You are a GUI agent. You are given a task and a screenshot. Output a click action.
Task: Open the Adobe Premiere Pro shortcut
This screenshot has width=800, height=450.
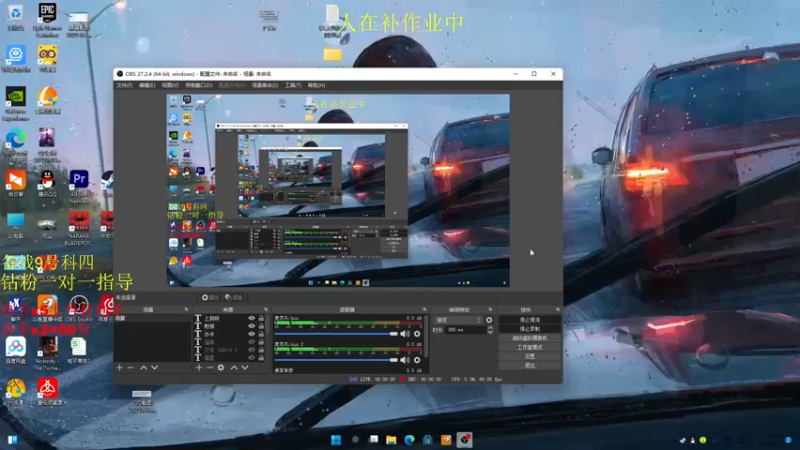[79, 186]
